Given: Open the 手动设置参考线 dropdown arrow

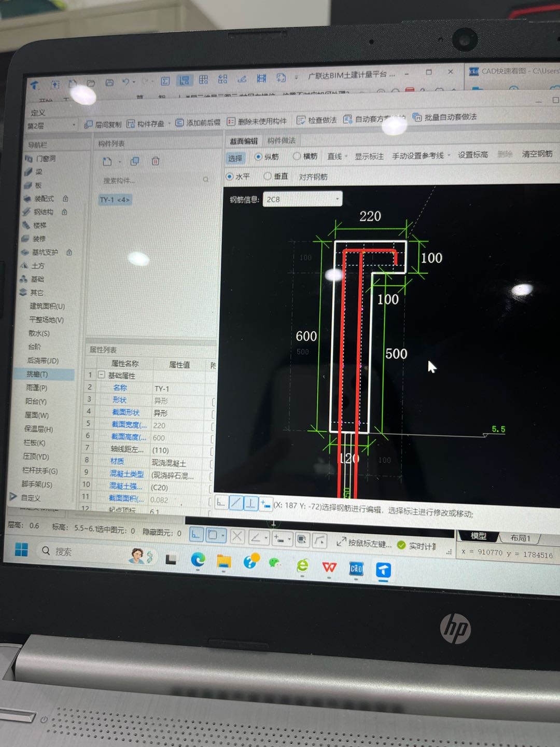Looking at the screenshot, I should (448, 155).
